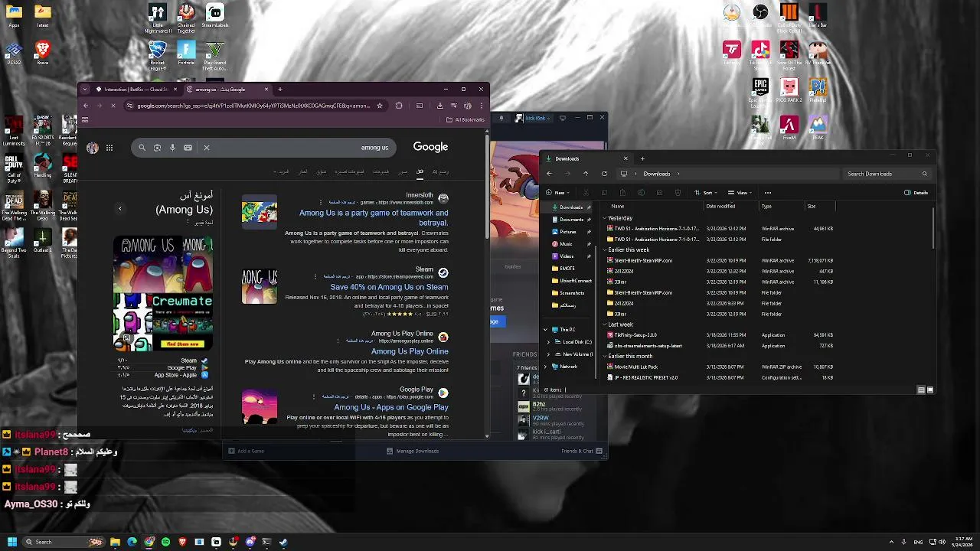Toggle the Explorer Details pane
This screenshot has height=551, width=980.
tap(916, 193)
